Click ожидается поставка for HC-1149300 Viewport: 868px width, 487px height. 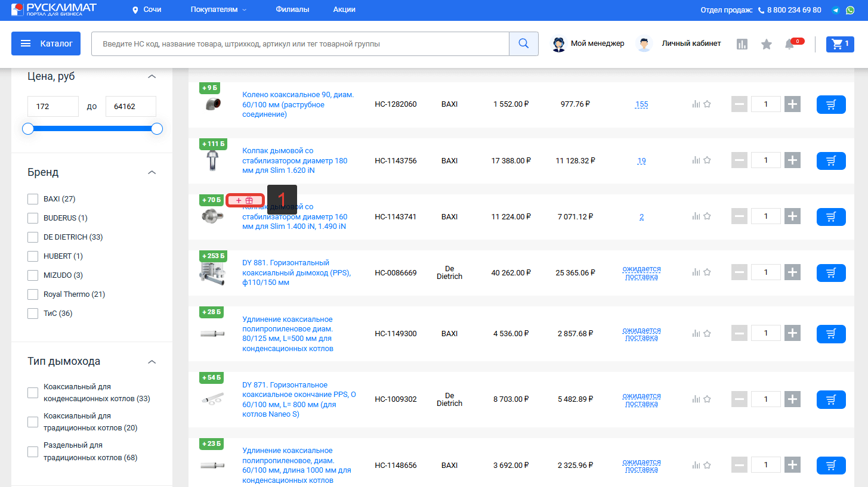(641, 334)
